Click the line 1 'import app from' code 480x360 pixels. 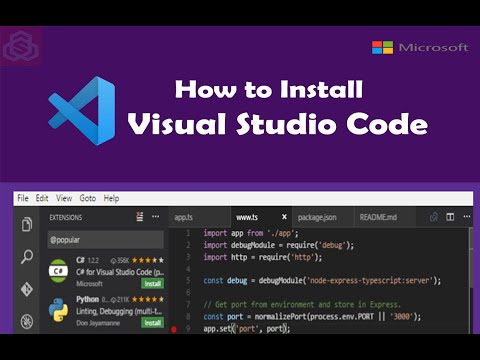[251, 233]
